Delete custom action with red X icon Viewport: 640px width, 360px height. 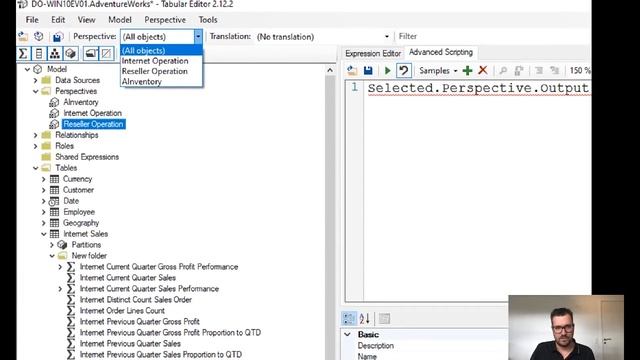pyautogui.click(x=483, y=71)
